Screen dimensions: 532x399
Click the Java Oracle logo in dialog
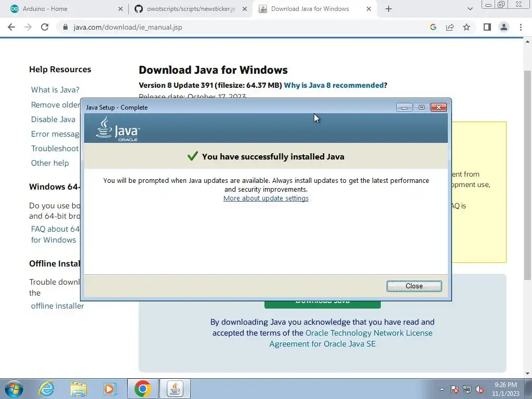117,129
